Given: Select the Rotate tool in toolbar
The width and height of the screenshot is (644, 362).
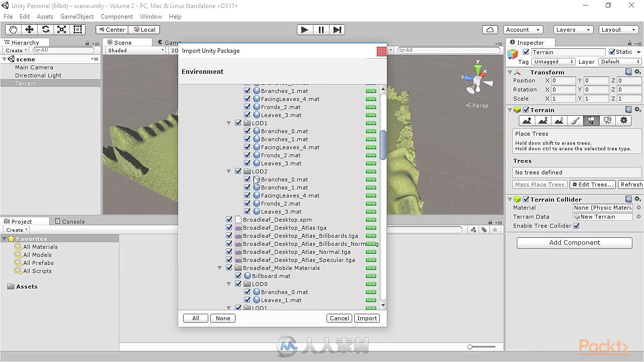Looking at the screenshot, I should (x=45, y=30).
